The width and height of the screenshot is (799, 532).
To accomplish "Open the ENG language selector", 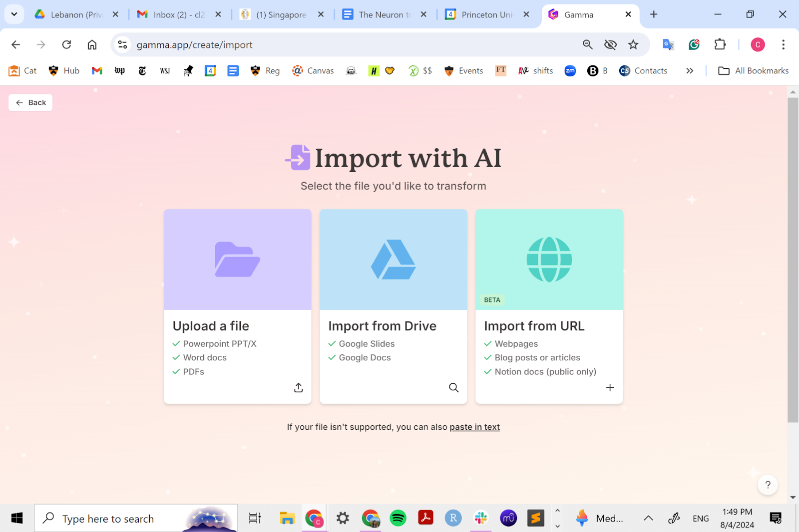I will point(701,519).
